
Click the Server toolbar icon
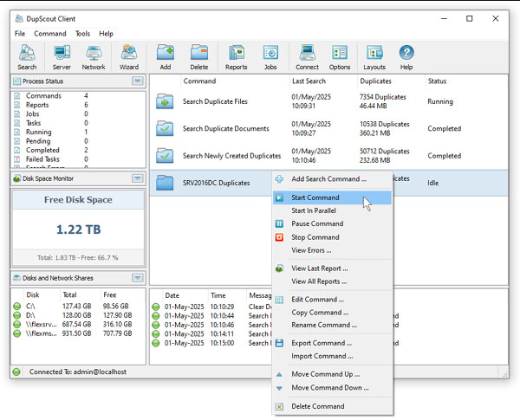[x=62, y=57]
